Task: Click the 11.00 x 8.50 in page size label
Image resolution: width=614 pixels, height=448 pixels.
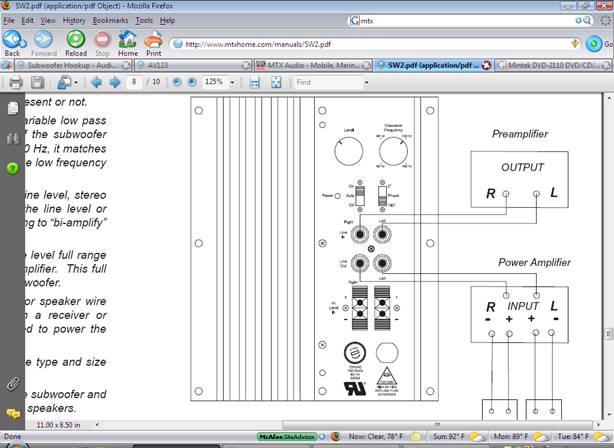Action: pos(58,425)
